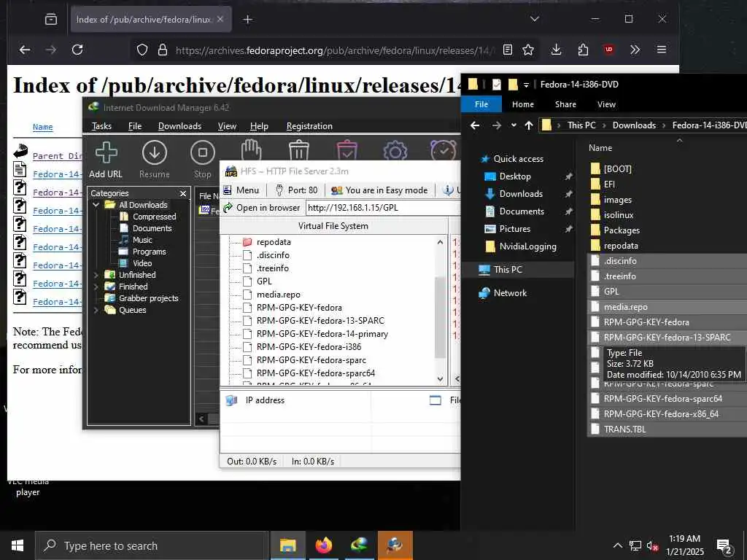
Task: Click Add URL in Internet Download Manager
Action: 106,160
